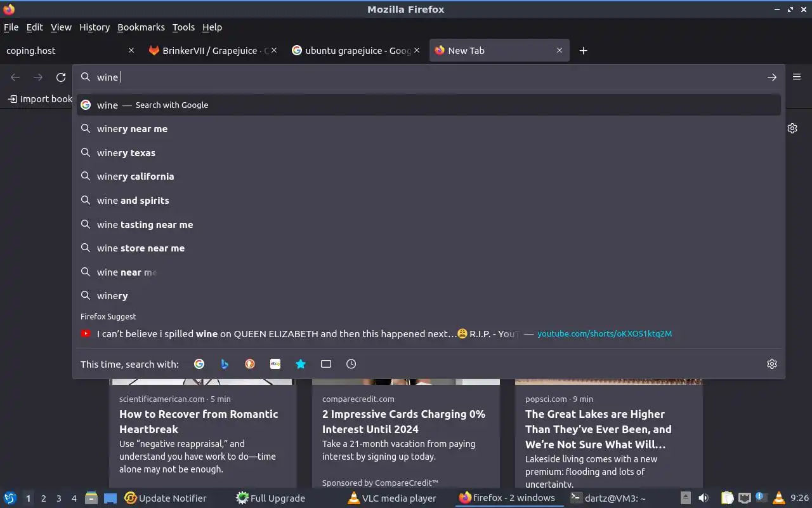
Task: Select 'wine — Search with Google' suggestion
Action: [x=429, y=105]
